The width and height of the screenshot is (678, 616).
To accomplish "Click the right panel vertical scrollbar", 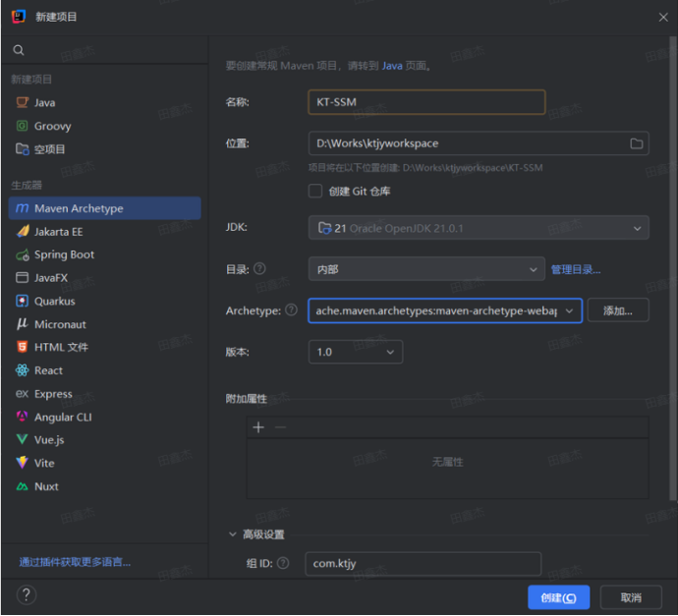I will (x=673, y=268).
